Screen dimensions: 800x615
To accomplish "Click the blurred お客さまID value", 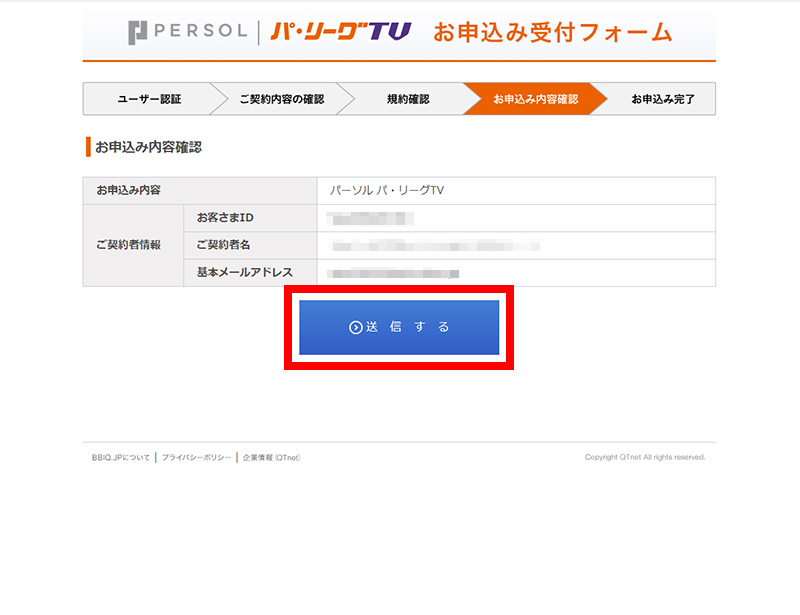I will (370, 218).
